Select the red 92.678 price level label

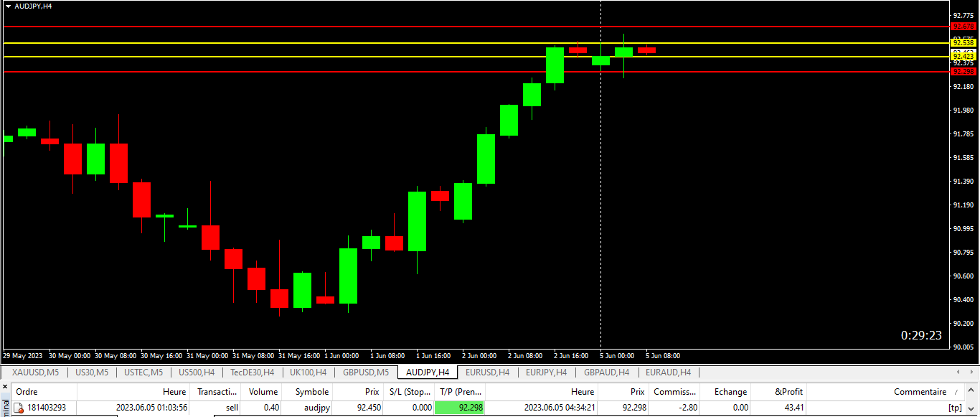point(963,26)
